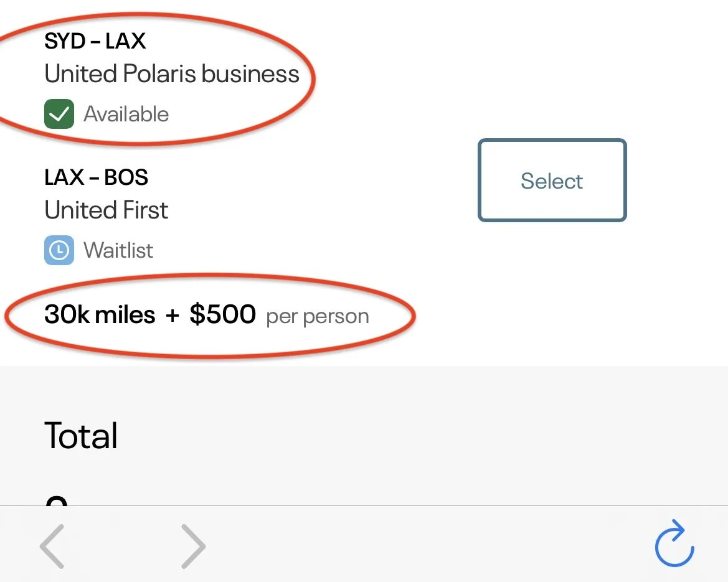Tap the Available status label
728x582 pixels.
click(x=126, y=115)
